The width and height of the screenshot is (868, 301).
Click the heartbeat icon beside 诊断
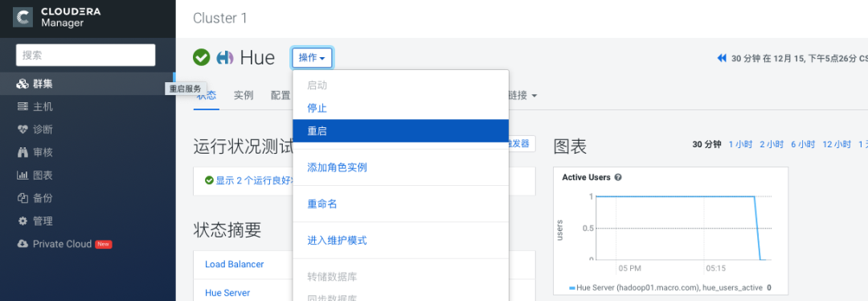(23, 130)
